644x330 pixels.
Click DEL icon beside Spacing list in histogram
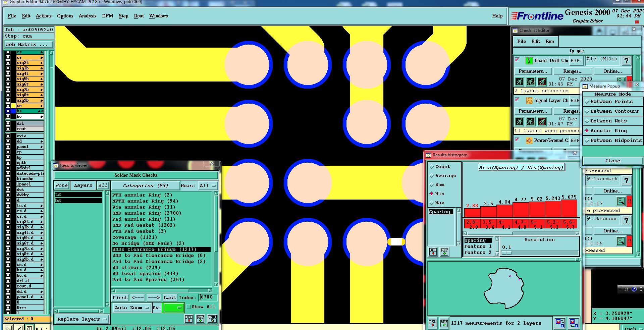tap(433, 252)
